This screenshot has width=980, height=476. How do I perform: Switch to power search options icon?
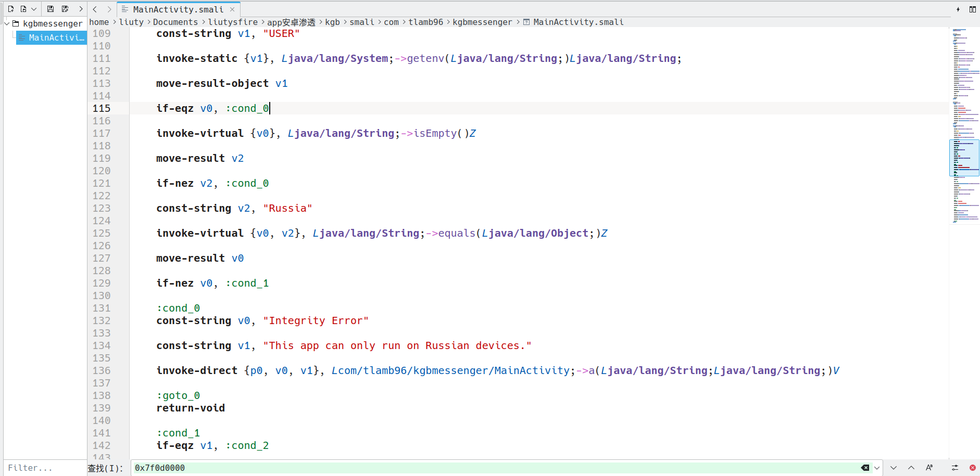coord(955,468)
